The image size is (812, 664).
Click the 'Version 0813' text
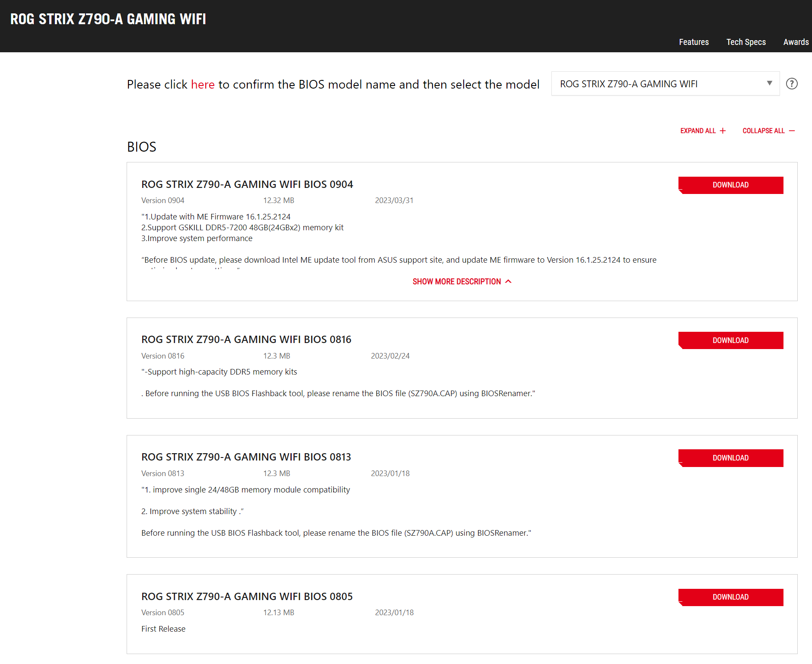pos(163,473)
